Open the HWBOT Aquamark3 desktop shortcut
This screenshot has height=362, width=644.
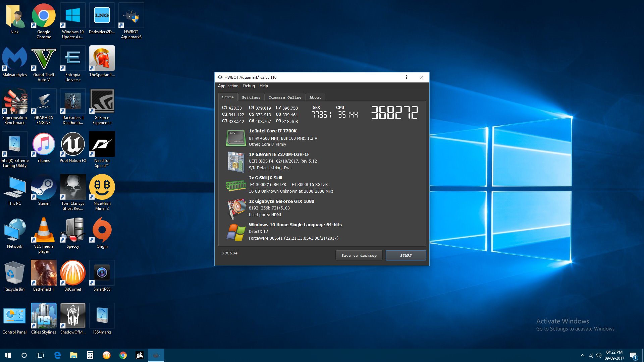pos(131,21)
